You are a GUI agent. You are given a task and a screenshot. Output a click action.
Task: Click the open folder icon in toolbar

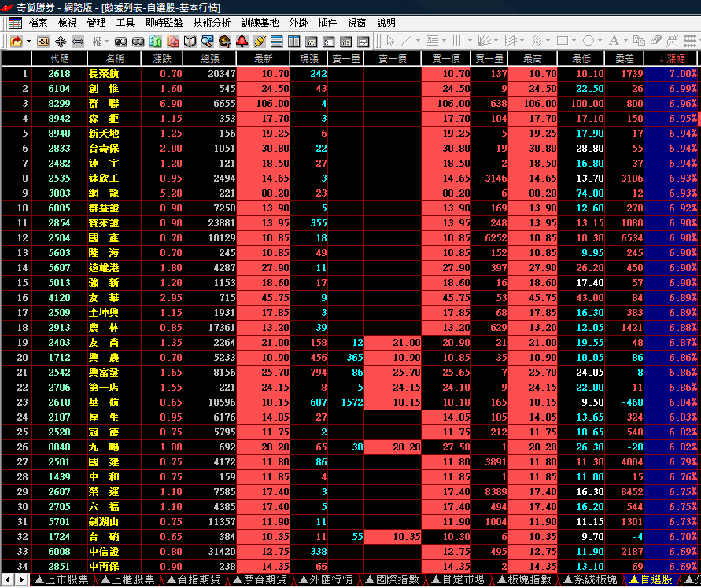click(16, 42)
